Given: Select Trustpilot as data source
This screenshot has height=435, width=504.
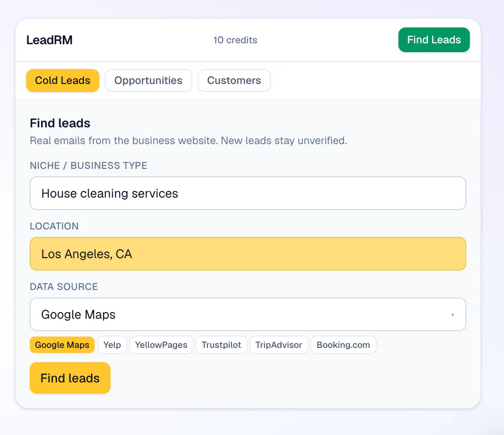Looking at the screenshot, I should (x=221, y=345).
